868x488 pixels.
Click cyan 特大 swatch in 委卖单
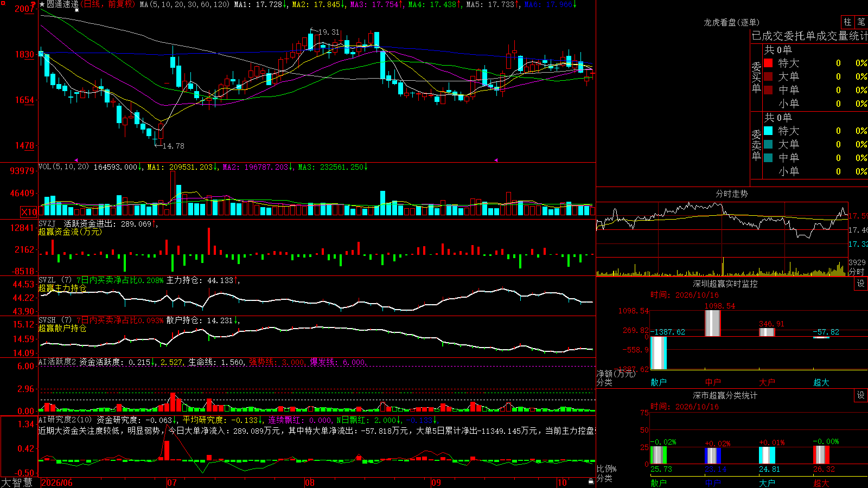pos(768,131)
